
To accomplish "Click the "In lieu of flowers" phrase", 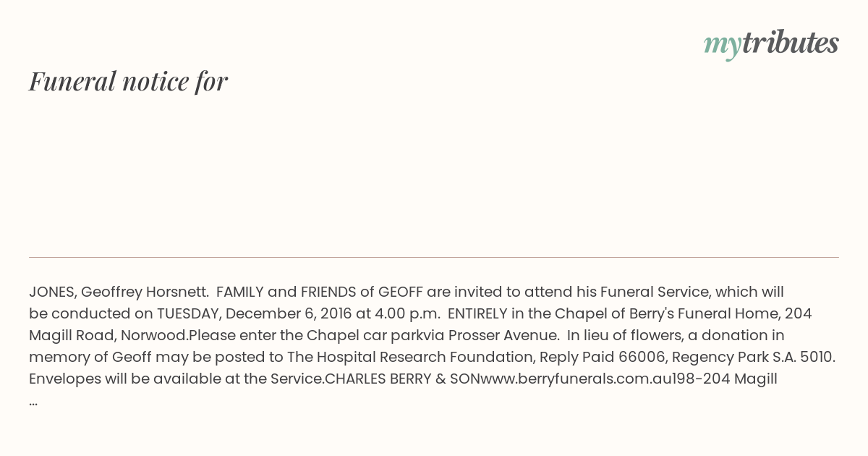I will 624,336.
